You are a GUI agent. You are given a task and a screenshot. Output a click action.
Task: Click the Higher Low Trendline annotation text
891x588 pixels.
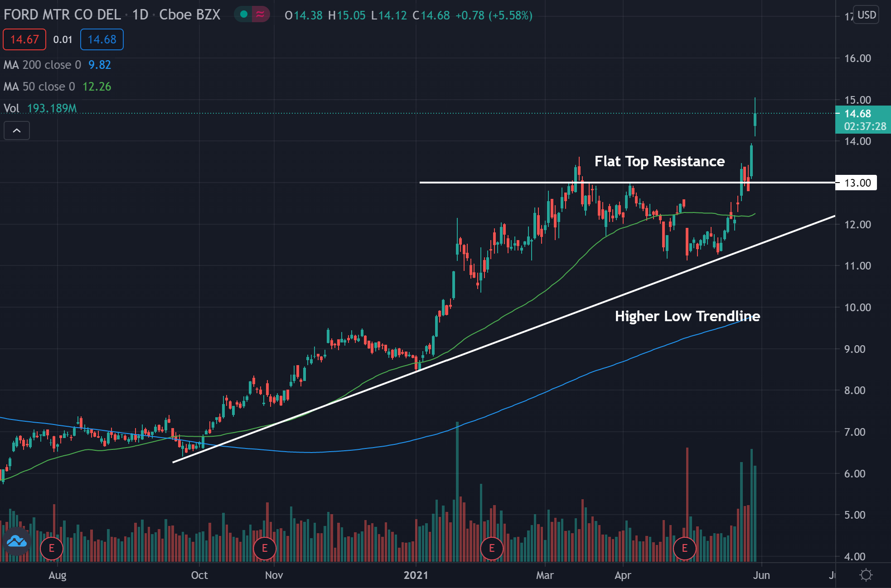(687, 316)
